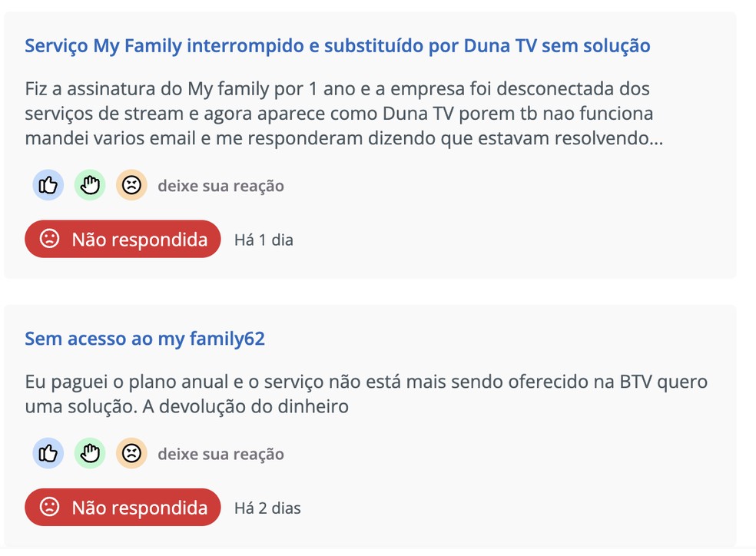Give a thumbs up to the my family62 complaint
Image resolution: width=756 pixels, height=556 pixels.
[x=47, y=453]
